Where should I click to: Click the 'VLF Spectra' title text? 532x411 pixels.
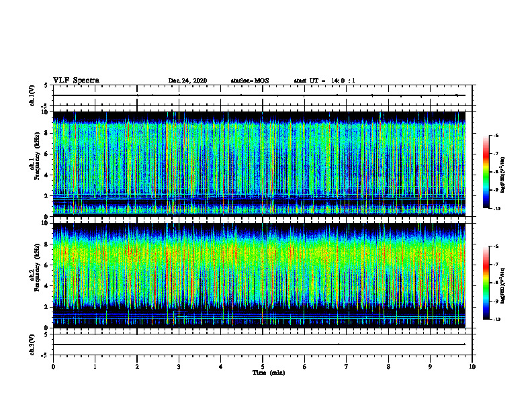(x=76, y=81)
